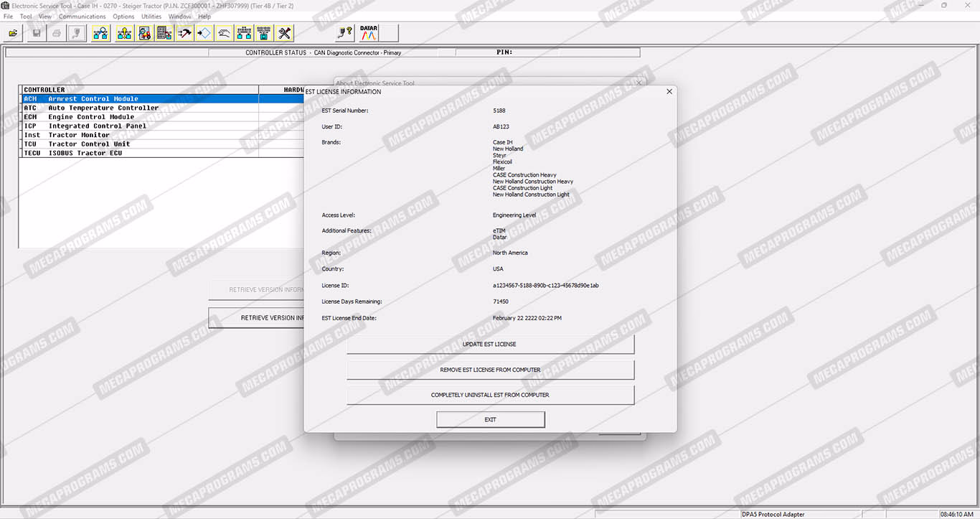980x519 pixels.
Task: Click the Case IH brand entry
Action: (x=503, y=142)
